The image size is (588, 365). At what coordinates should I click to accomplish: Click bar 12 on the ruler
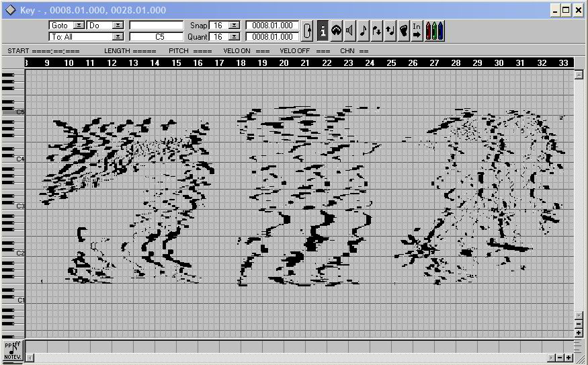click(112, 63)
